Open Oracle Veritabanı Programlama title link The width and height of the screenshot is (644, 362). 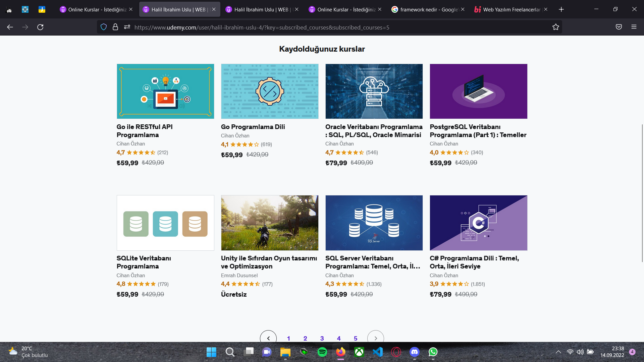374,131
